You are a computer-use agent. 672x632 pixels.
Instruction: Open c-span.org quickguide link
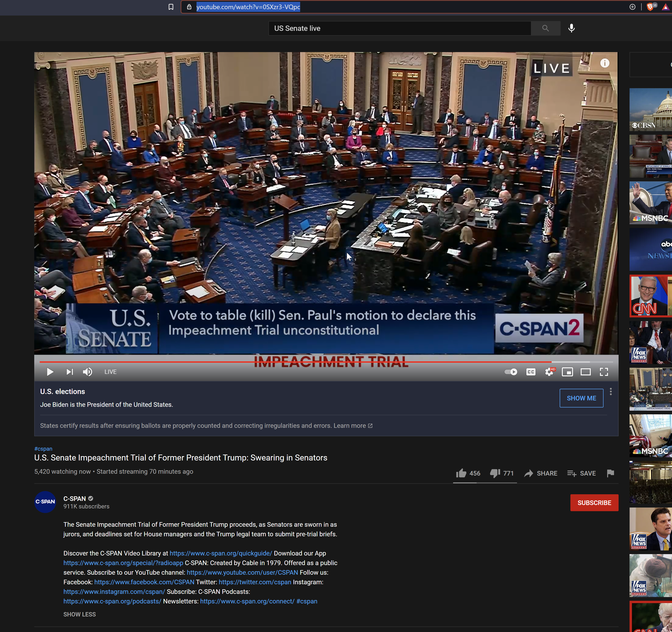point(221,553)
